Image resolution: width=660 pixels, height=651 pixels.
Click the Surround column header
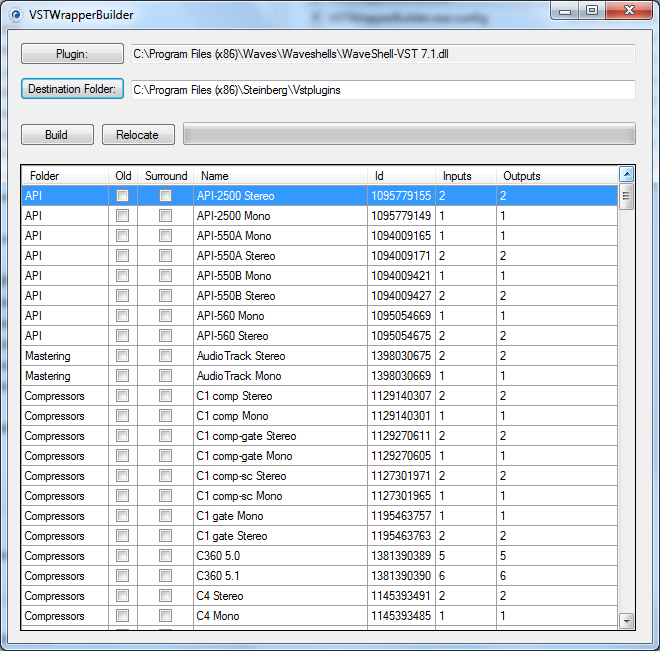click(x=166, y=175)
